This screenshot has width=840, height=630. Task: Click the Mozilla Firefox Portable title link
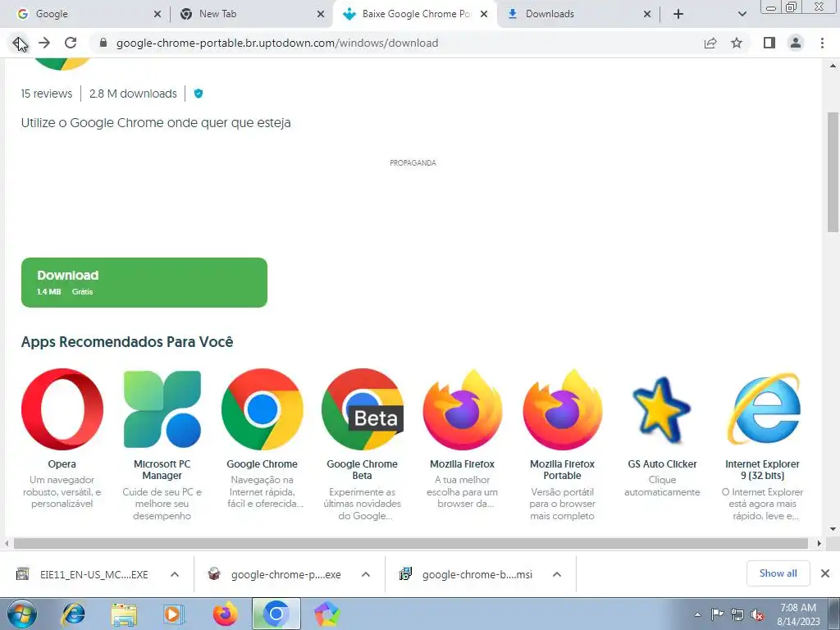point(562,470)
